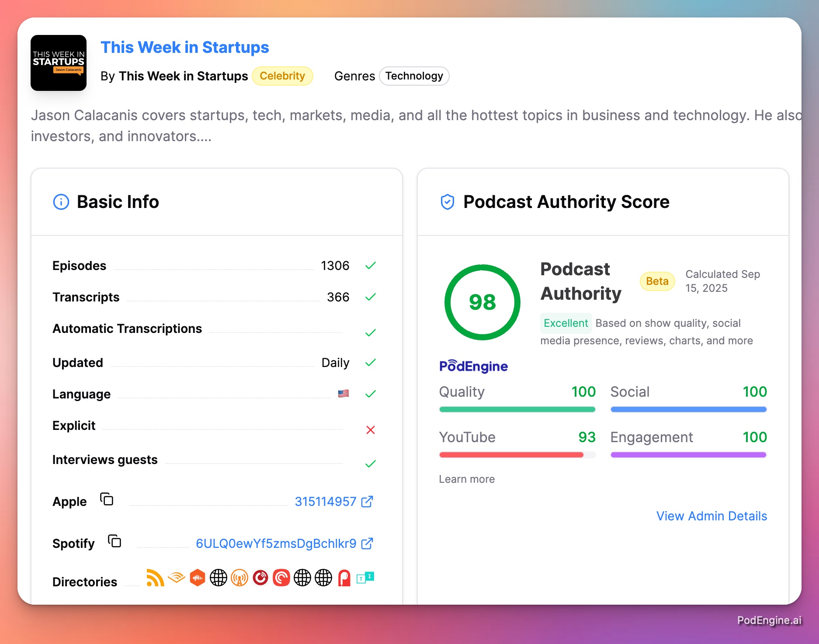Viewport: 819px width, 644px height.
Task: Click the green checkmark in the Episodes row
Action: point(371,266)
